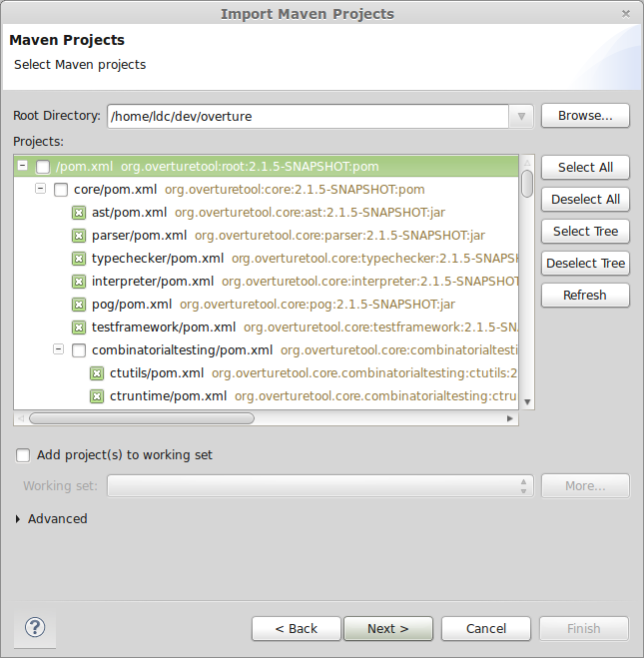Click the green checkbox icon for interpreter/pom.xml

click(x=79, y=282)
